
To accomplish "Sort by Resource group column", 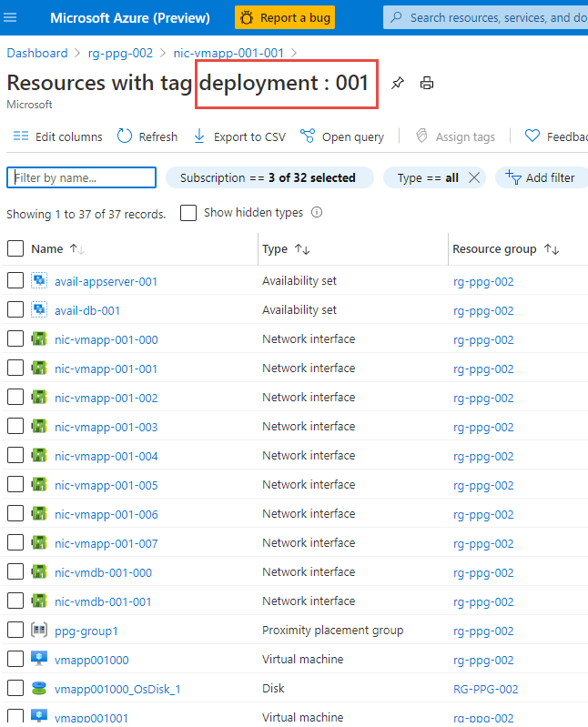I will 506,249.
